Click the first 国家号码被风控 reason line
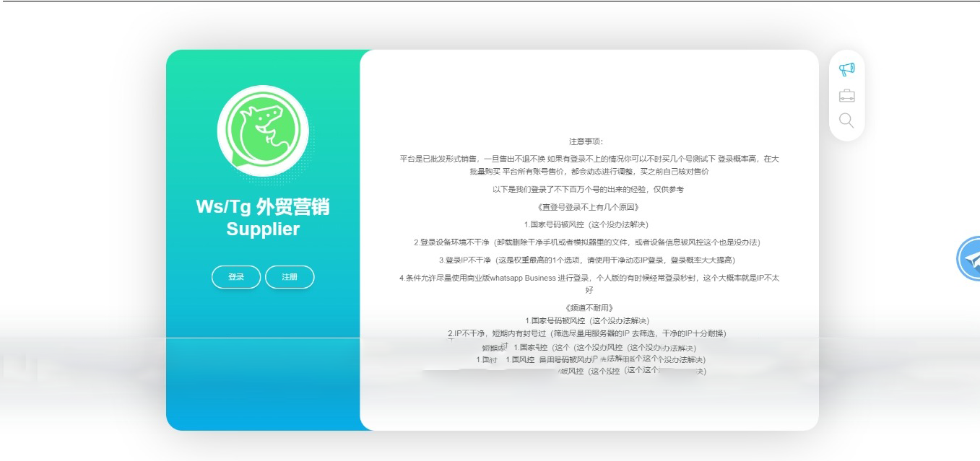Image resolution: width=980 pixels, height=461 pixels. 589,224
